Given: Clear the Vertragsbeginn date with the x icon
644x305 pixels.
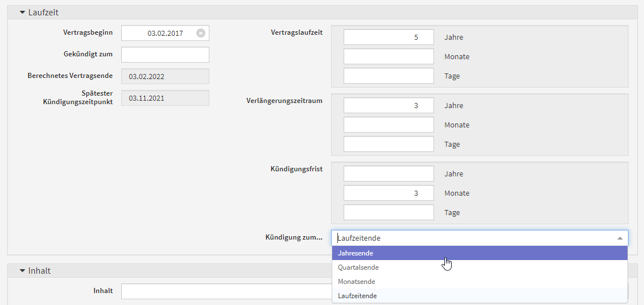Looking at the screenshot, I should click(200, 33).
